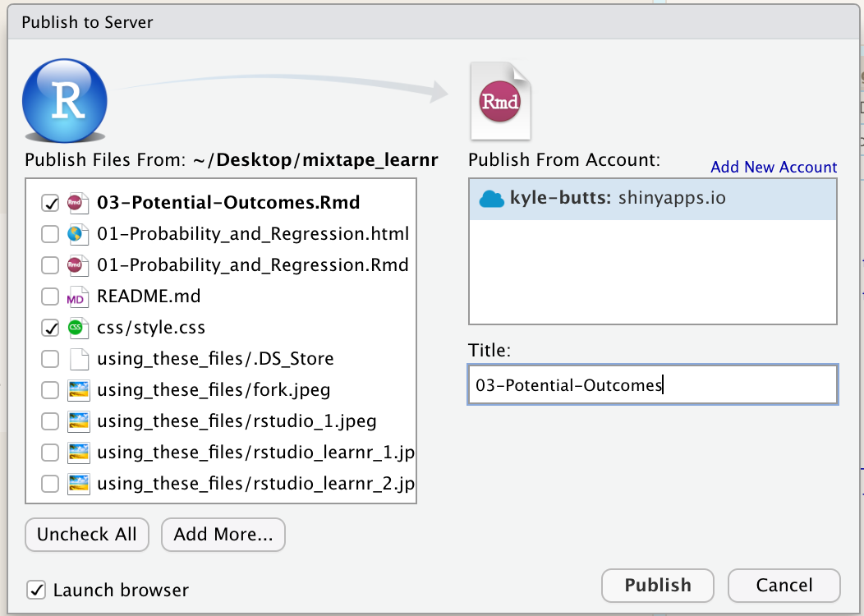The width and height of the screenshot is (864, 616).
Task: Click the Add More... button
Action: tap(223, 534)
